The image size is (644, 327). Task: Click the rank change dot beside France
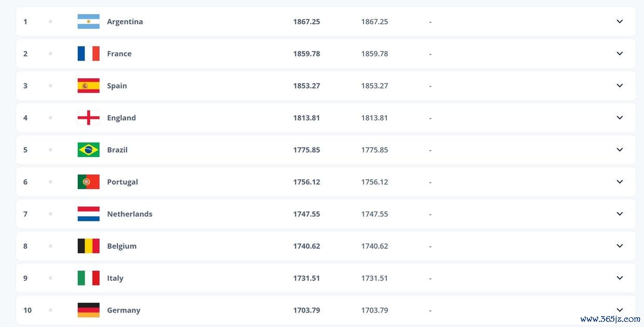click(x=50, y=53)
